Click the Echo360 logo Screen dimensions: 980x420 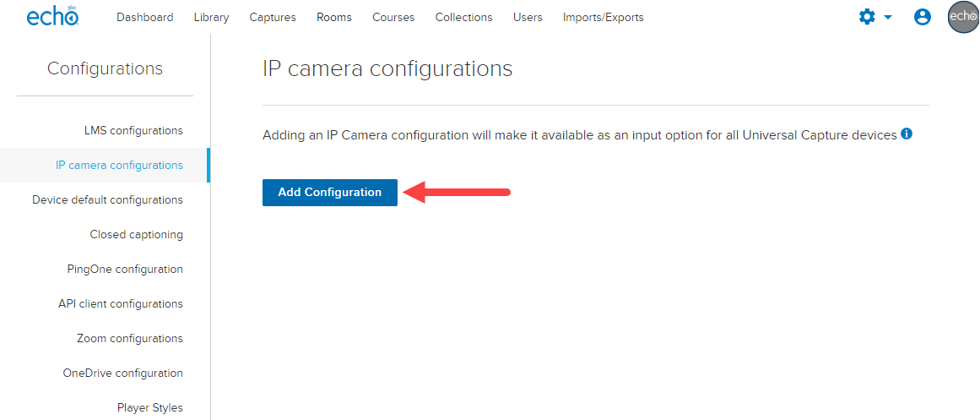pyautogui.click(x=52, y=17)
